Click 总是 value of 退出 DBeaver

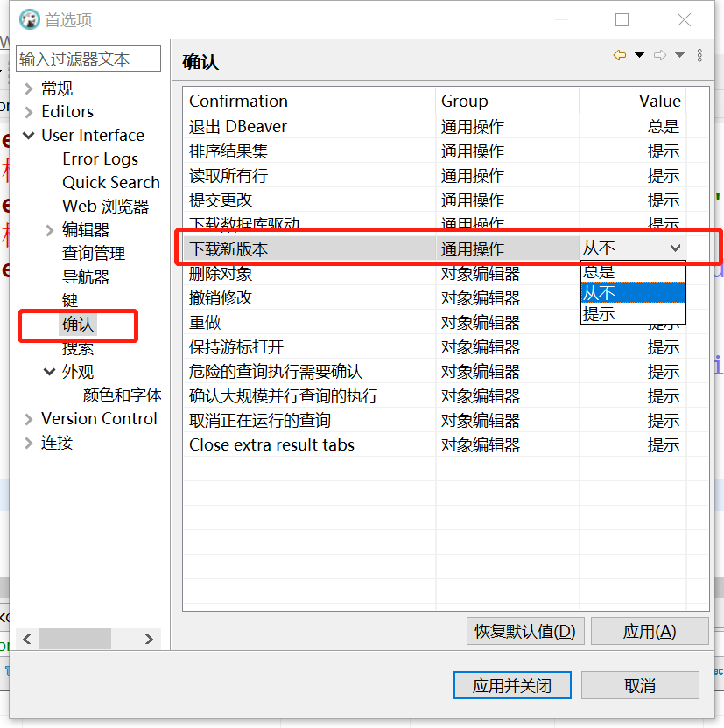coord(664,126)
